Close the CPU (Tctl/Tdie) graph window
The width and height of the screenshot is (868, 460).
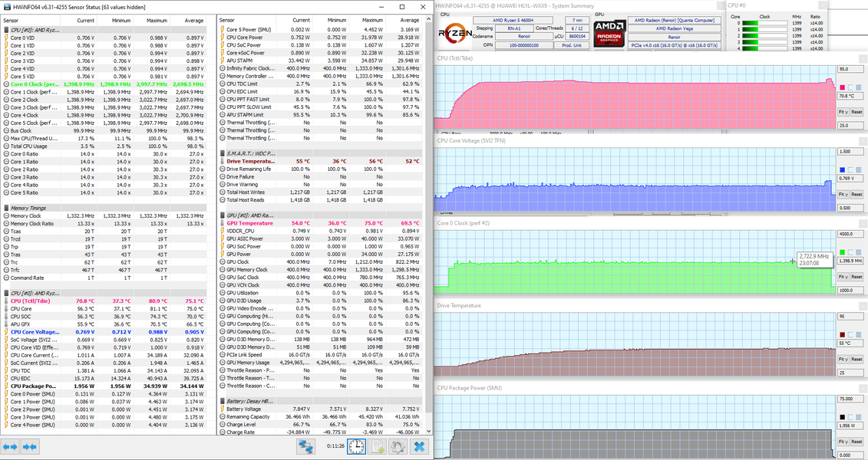tap(863, 58)
